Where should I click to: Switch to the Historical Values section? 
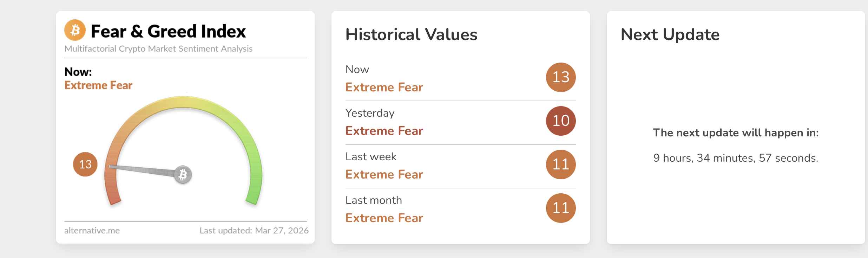tap(411, 34)
